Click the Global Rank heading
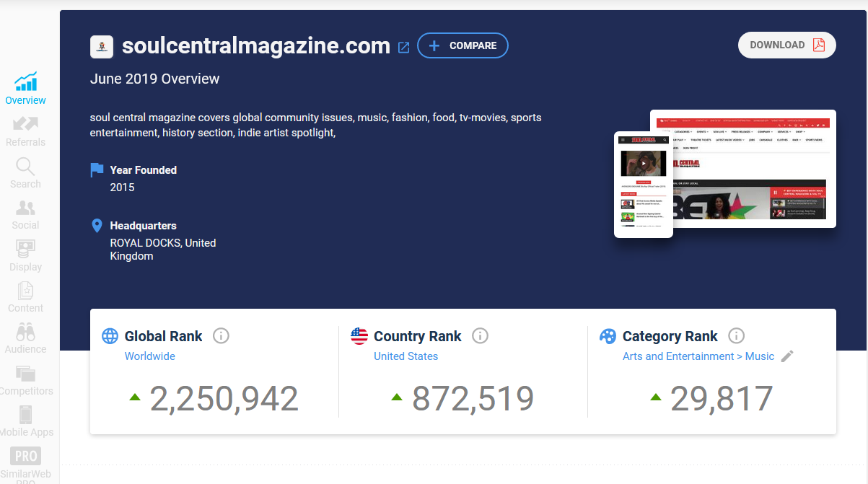 coord(164,336)
